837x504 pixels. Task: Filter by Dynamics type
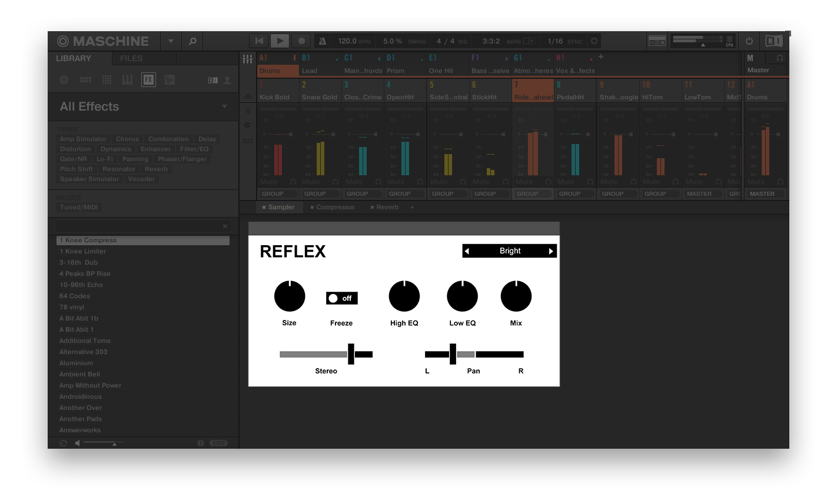pos(116,149)
